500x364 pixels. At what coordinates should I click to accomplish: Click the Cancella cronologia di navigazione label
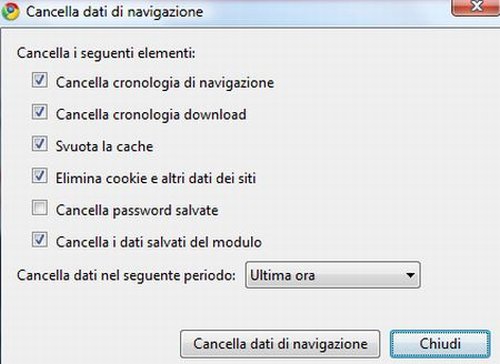pyautogui.click(x=165, y=83)
